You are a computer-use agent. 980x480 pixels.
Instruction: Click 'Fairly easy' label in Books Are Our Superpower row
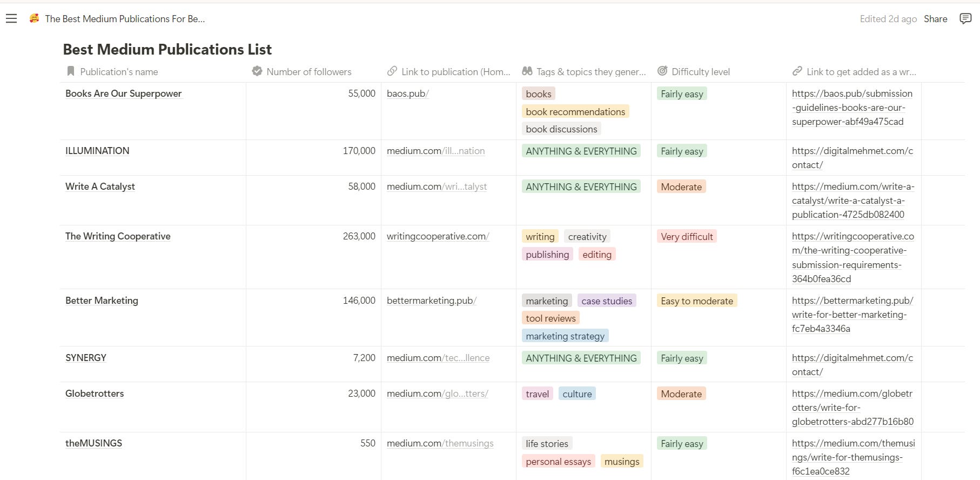click(682, 94)
